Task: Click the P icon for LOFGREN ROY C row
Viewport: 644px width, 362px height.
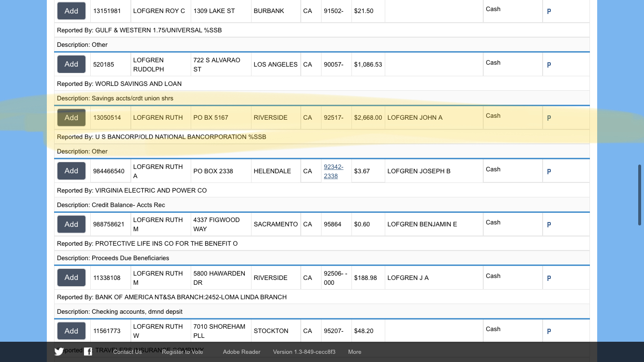Action: pyautogui.click(x=549, y=11)
